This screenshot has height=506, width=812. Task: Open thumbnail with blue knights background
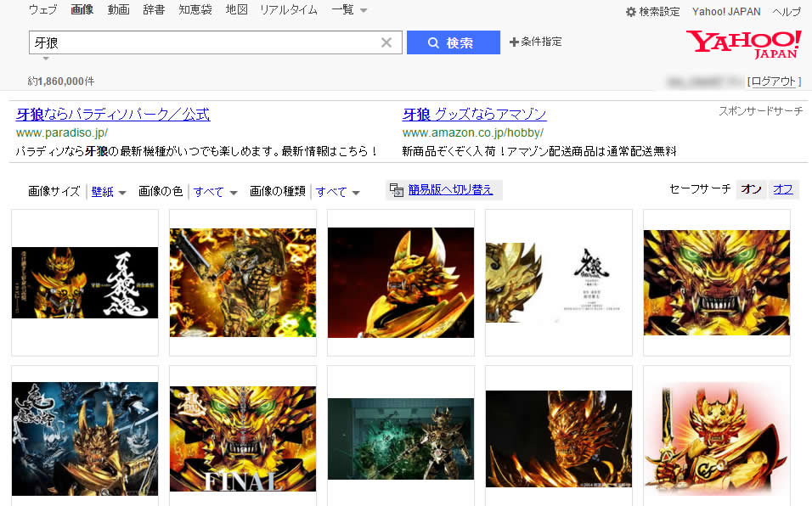[x=85, y=439]
